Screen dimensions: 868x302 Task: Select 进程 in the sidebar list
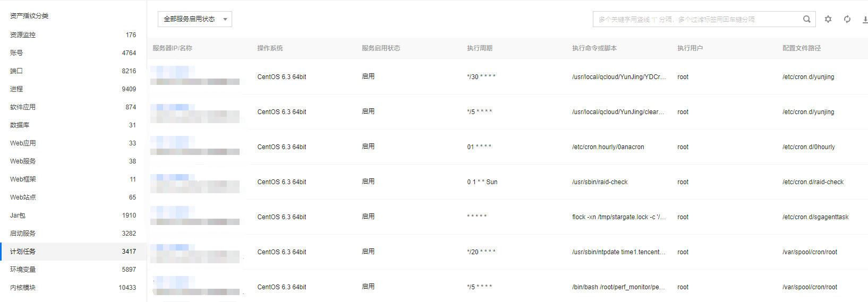tap(16, 89)
